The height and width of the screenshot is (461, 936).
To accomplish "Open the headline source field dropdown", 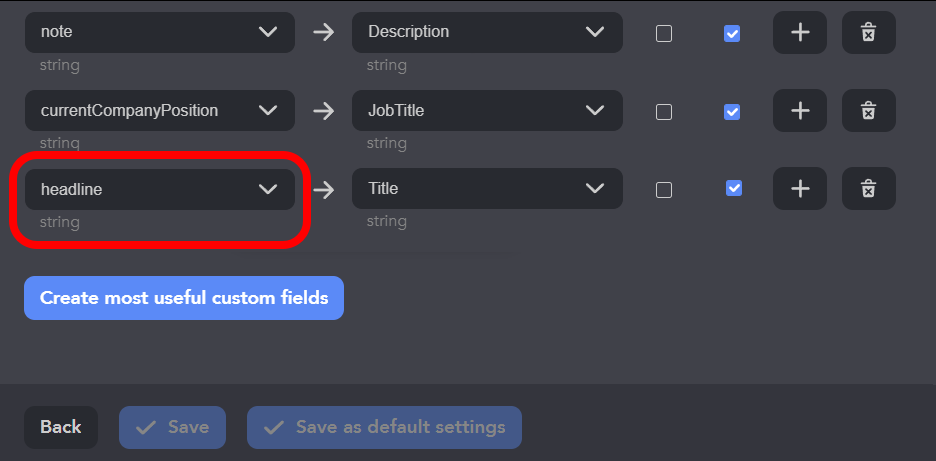I will tap(160, 189).
